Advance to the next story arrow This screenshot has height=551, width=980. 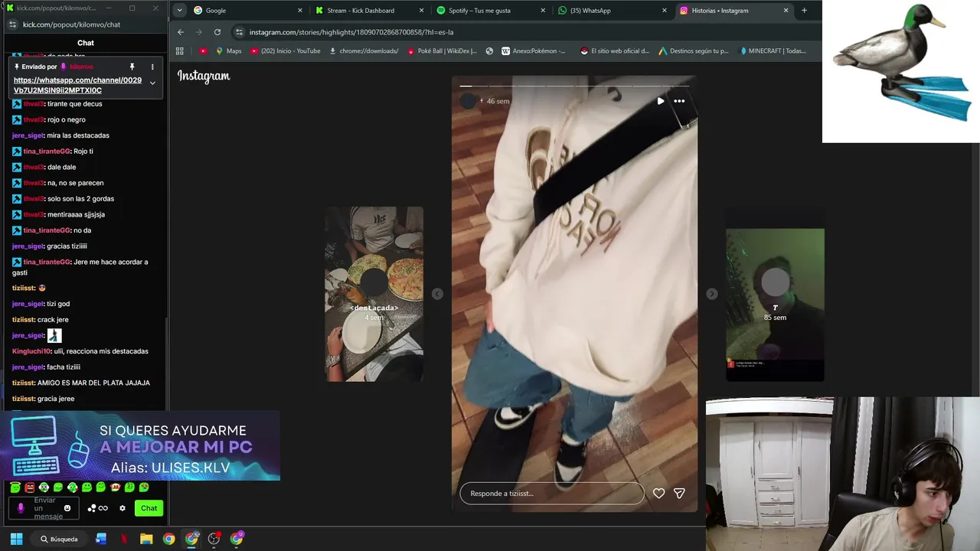[x=712, y=294]
